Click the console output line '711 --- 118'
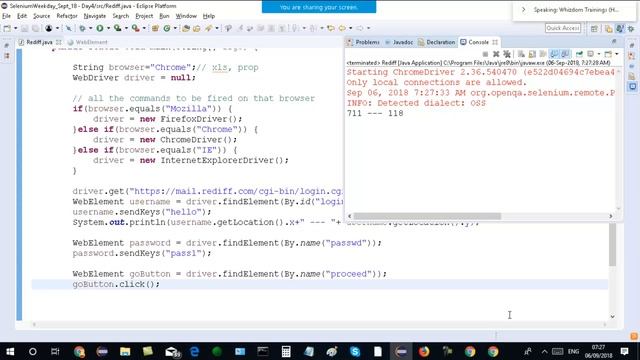The width and height of the screenshot is (640, 360). (x=375, y=113)
